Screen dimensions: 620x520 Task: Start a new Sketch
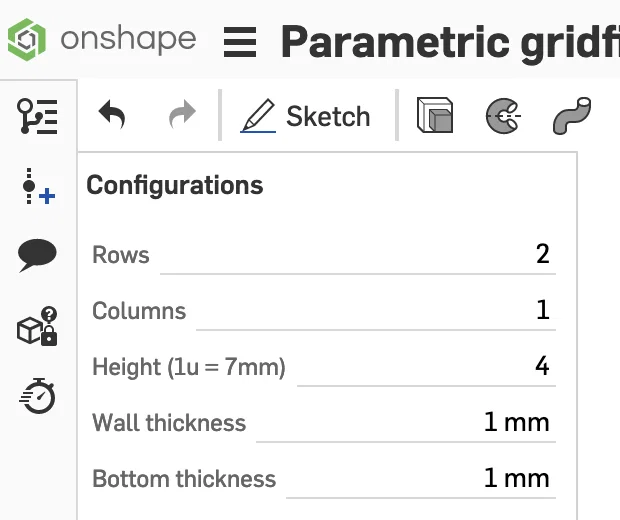coord(306,116)
